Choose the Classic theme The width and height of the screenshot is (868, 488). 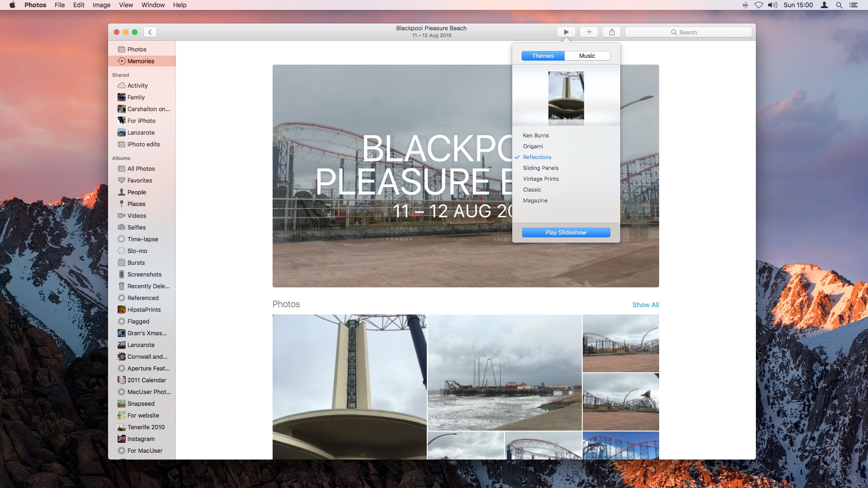click(x=532, y=190)
